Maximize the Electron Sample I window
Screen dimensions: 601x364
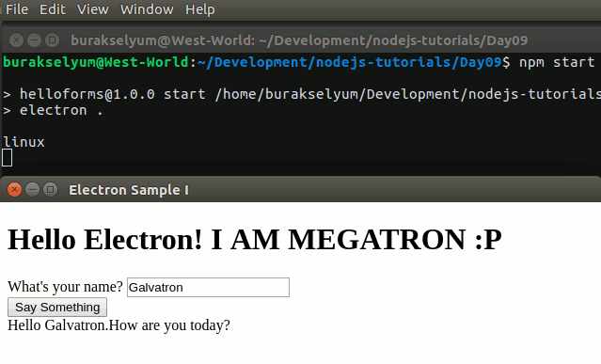coord(50,189)
